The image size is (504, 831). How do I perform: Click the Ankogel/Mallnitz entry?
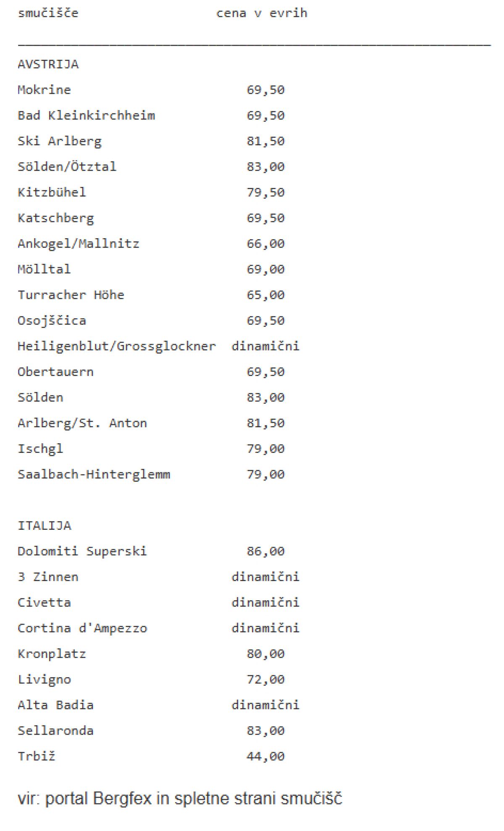click(78, 244)
